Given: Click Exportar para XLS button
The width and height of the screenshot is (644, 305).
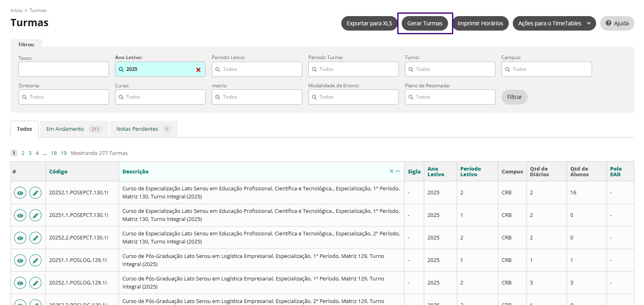Looking at the screenshot, I should point(369,23).
